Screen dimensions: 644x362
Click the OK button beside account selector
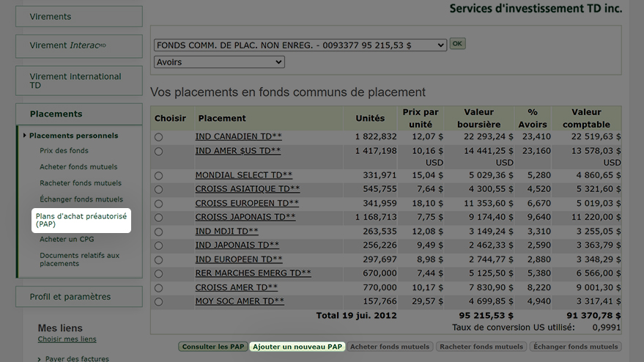click(457, 43)
